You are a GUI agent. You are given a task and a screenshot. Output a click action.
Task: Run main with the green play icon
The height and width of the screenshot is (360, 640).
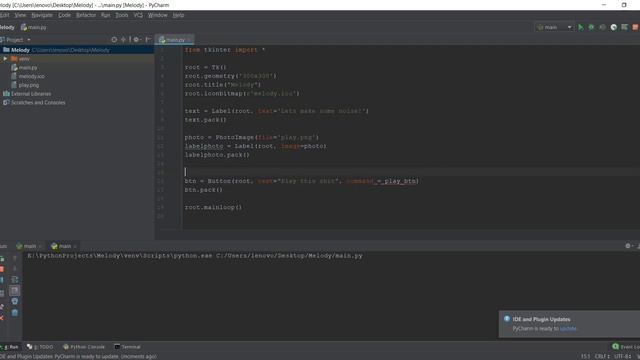coord(580,27)
